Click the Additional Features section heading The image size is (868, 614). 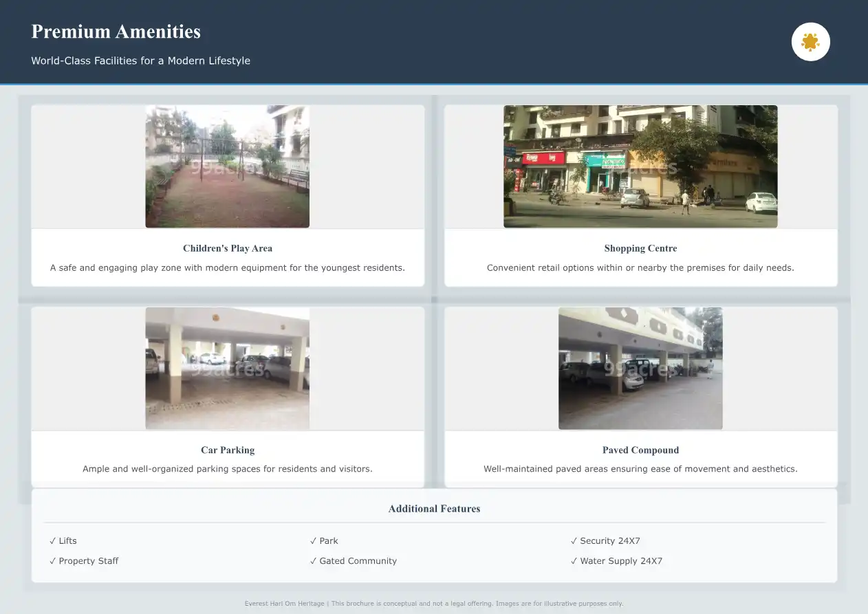click(434, 509)
